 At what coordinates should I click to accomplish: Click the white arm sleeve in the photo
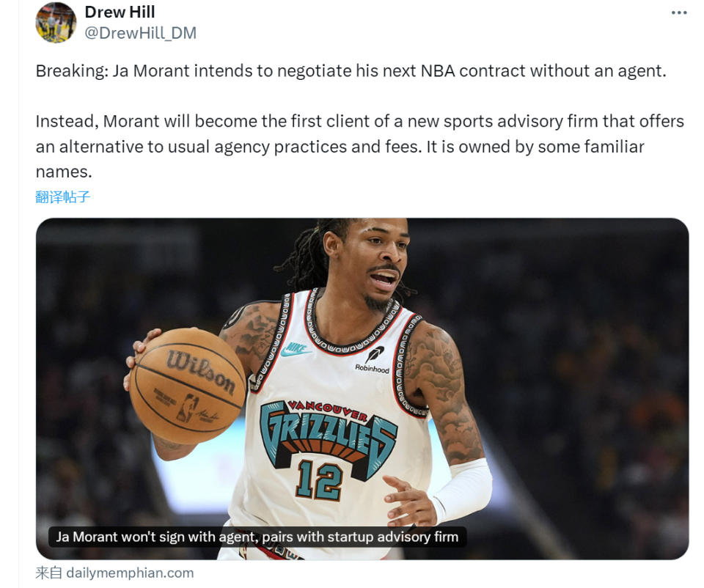click(463, 490)
